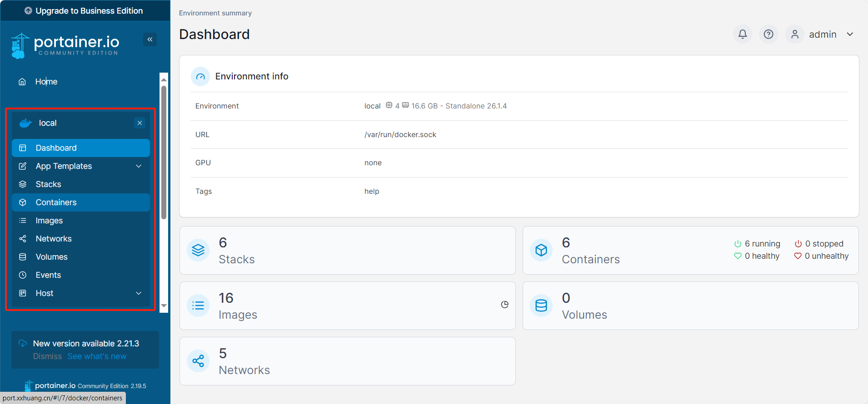This screenshot has width=868, height=404.
Task: Click the Dashboard sidebar icon
Action: click(22, 148)
